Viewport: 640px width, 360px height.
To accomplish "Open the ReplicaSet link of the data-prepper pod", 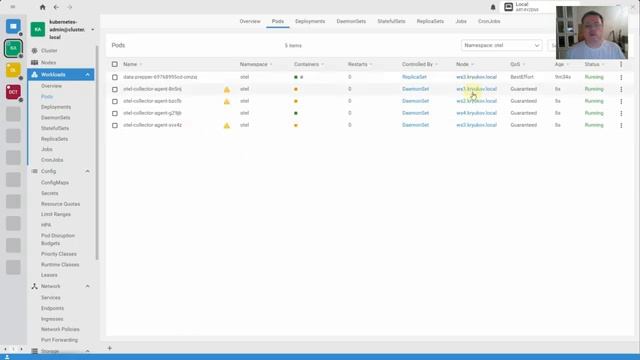I will pos(414,77).
